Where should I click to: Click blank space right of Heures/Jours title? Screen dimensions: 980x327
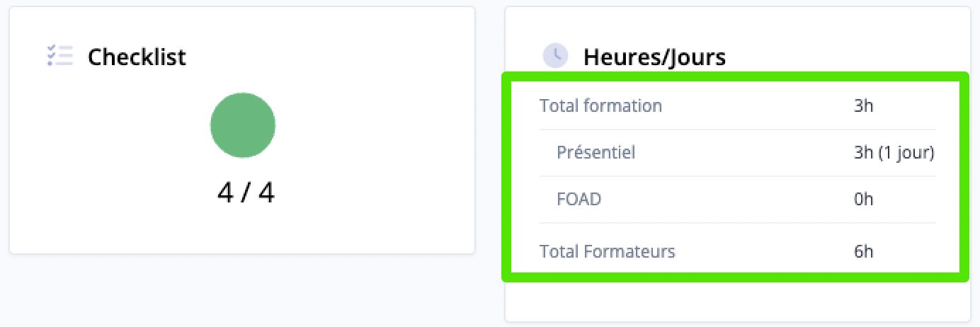tap(843, 57)
